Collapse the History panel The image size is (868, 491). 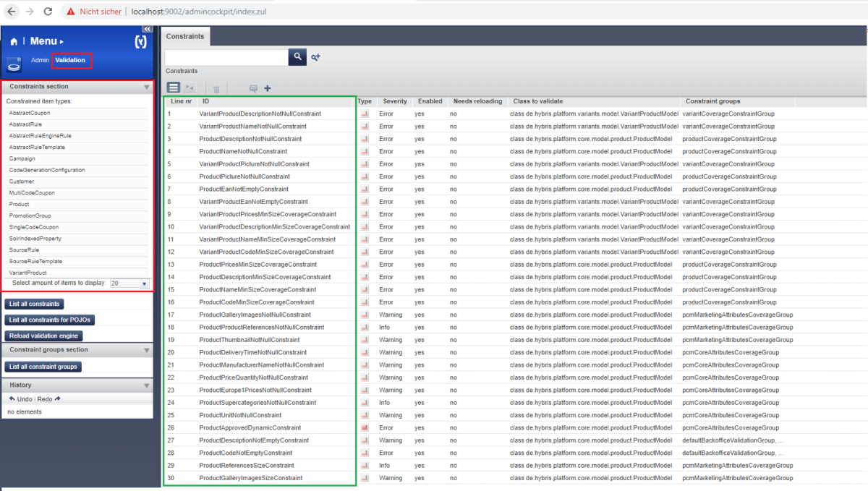[x=147, y=385]
